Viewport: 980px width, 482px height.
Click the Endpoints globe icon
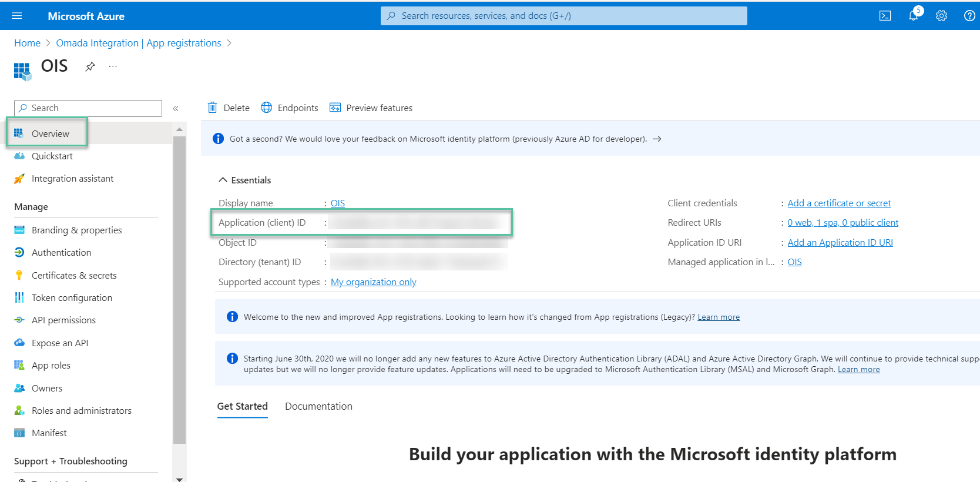(267, 108)
